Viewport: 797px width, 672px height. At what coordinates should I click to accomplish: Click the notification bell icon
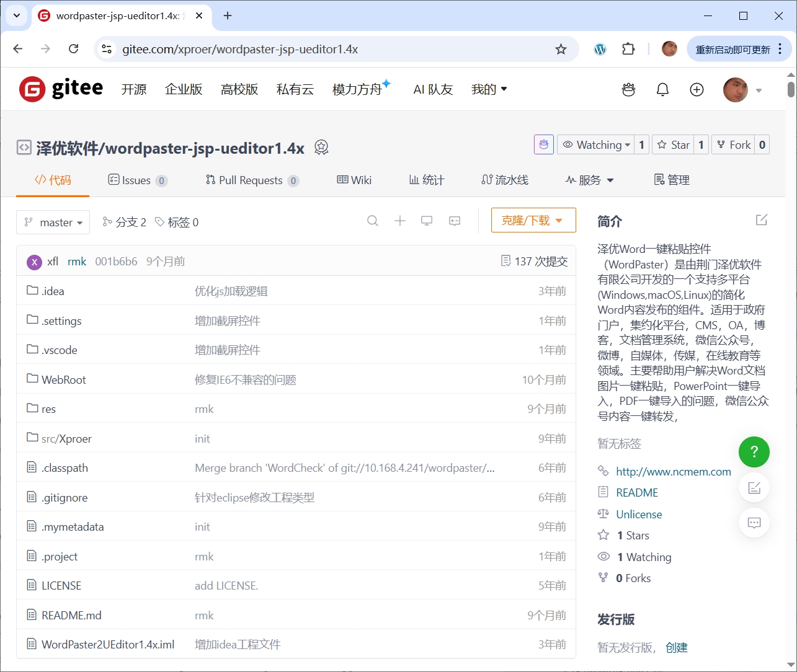662,90
